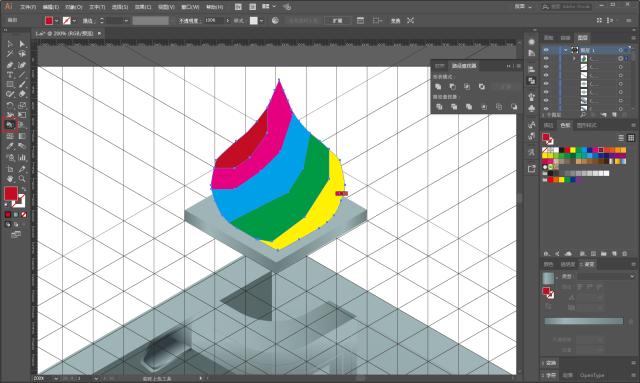Click the Unite icon in Pathfinder shape modes

438,87
